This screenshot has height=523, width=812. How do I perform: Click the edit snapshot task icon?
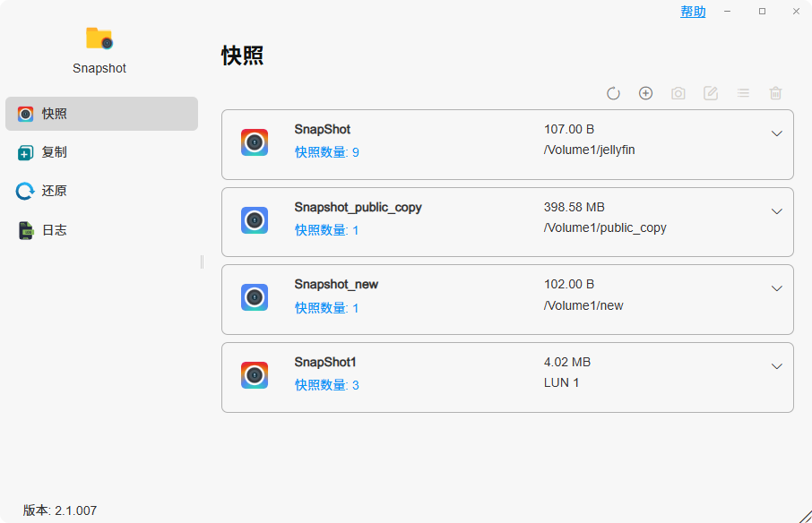710,93
